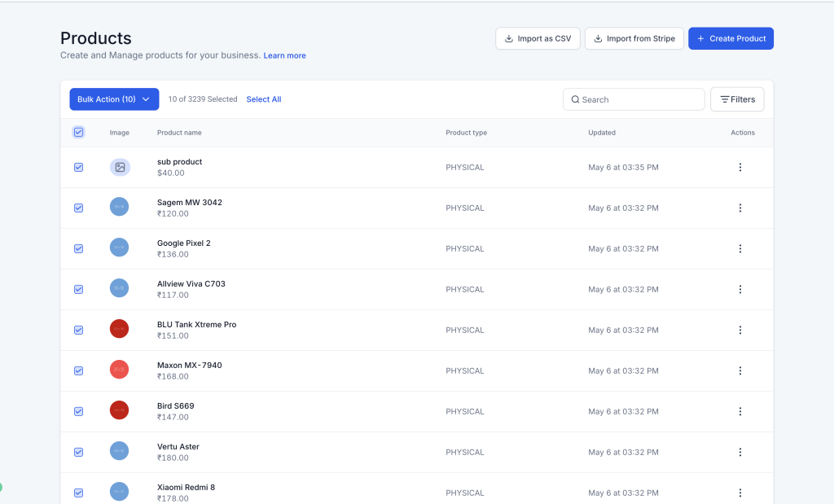Open actions menu for Bird S669
Viewport: 834px width, 504px height.
tap(740, 411)
